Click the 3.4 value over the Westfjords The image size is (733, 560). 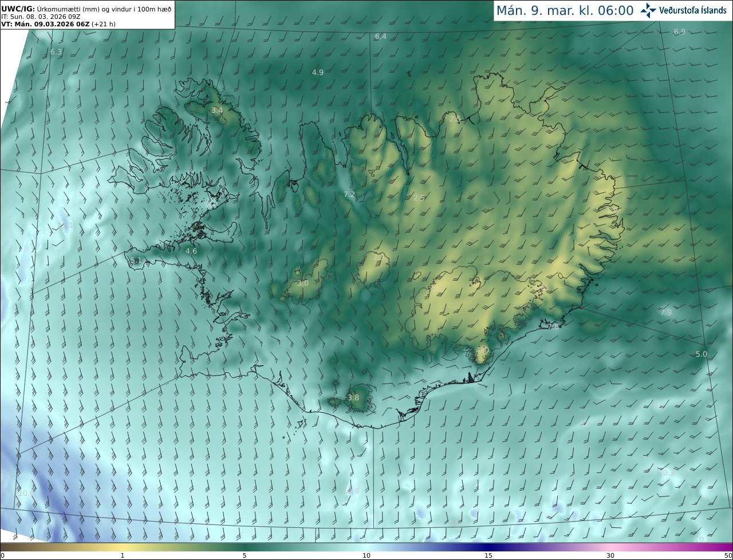point(216,111)
